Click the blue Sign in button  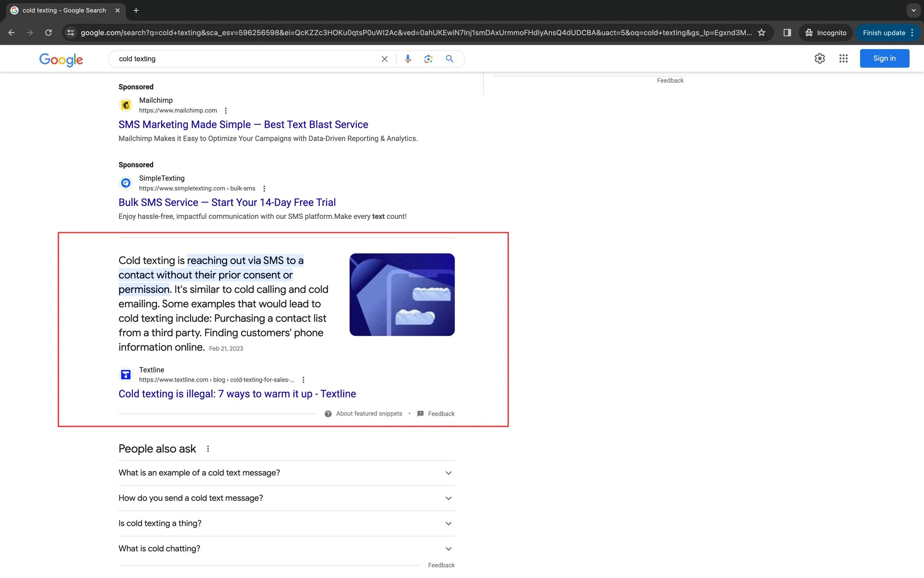click(884, 58)
